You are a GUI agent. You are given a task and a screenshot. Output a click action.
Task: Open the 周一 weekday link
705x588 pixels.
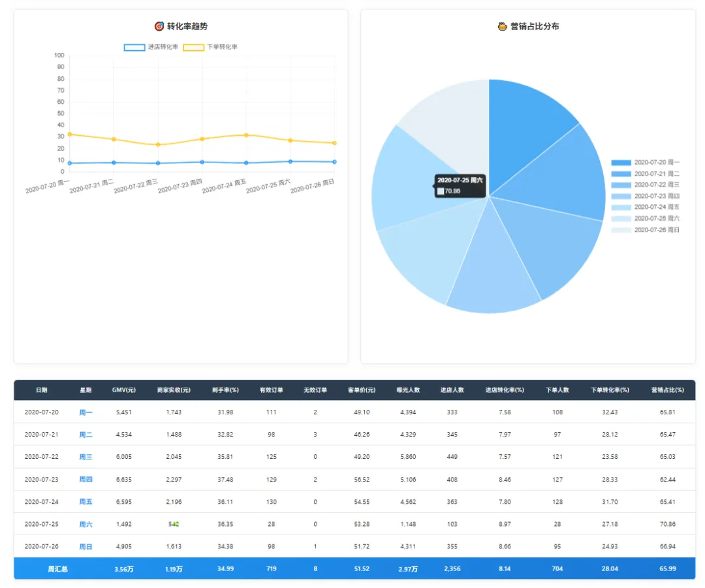pos(86,412)
